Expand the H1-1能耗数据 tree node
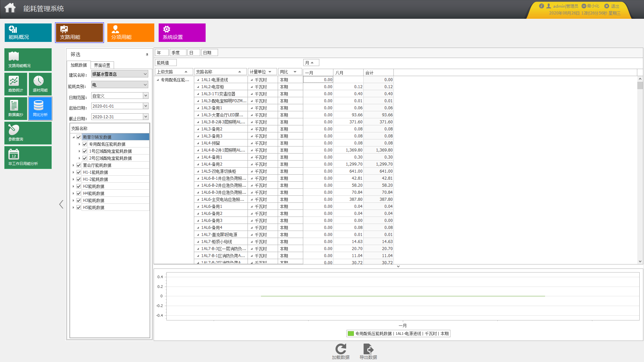 click(73, 172)
